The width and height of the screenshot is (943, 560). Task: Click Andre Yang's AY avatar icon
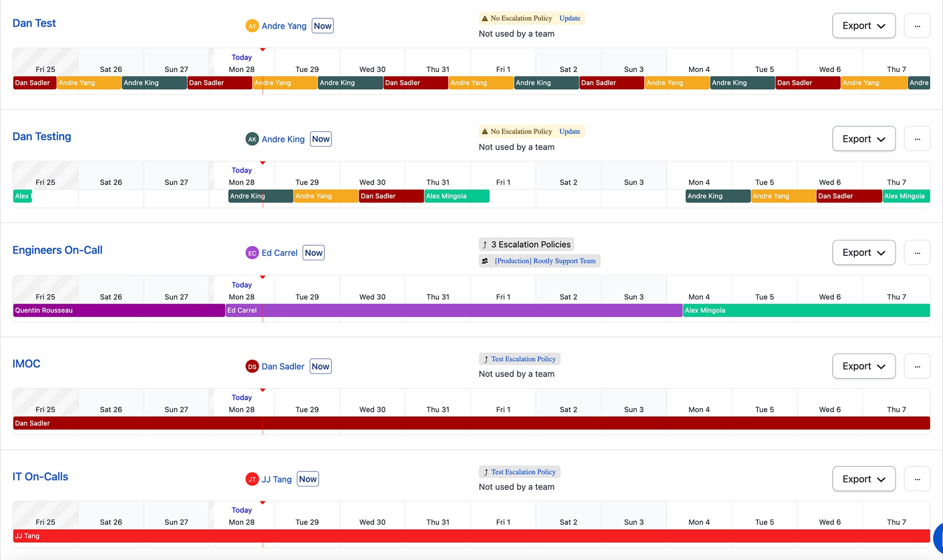point(252,26)
